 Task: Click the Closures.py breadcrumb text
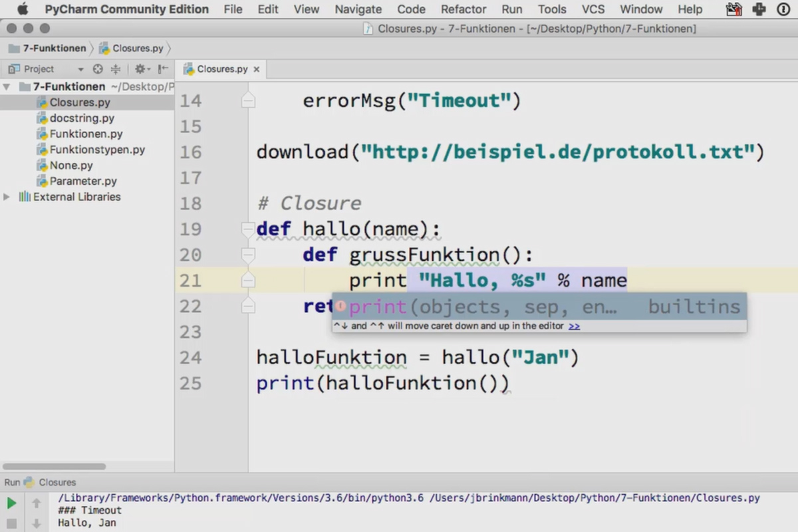pos(138,49)
